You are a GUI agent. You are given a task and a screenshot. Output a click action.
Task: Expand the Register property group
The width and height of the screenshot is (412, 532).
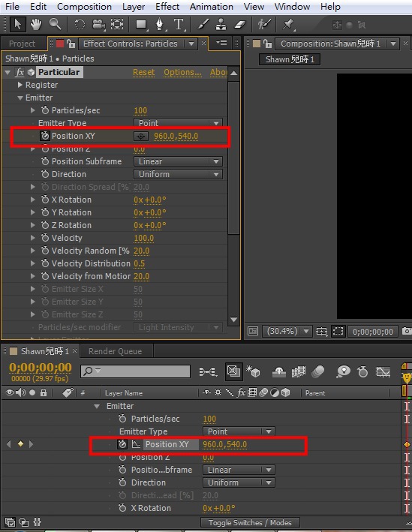tap(20, 85)
